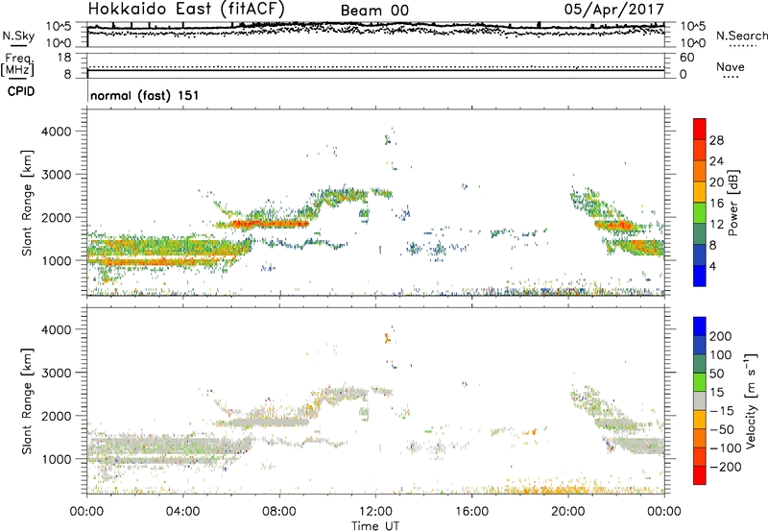Viewport: 768px width, 532px height.
Task: Click the 'Time UT' axis label
Action: pos(375,526)
